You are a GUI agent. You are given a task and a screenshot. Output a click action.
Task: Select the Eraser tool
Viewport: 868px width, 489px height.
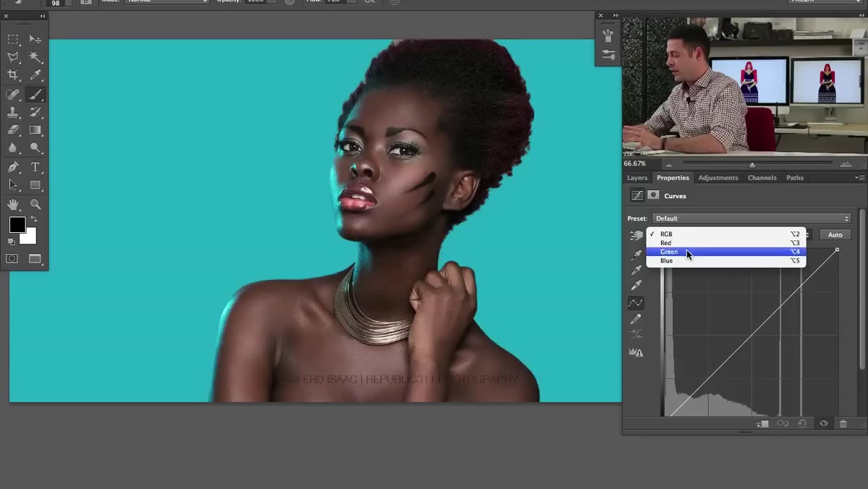coord(13,130)
